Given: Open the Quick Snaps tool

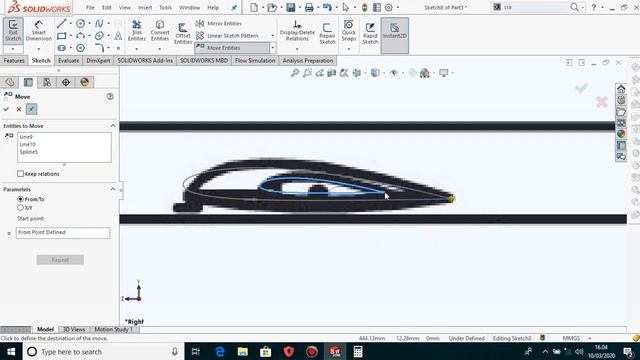Looking at the screenshot, I should pos(349,31).
